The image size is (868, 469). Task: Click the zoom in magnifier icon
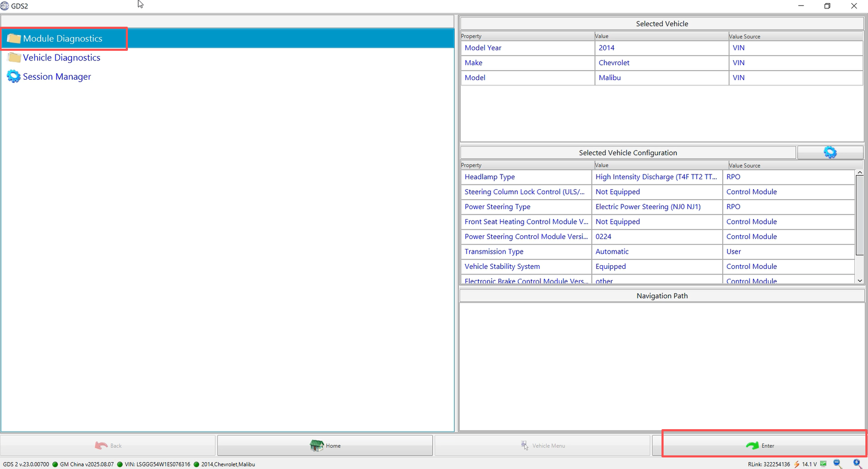coord(858,464)
